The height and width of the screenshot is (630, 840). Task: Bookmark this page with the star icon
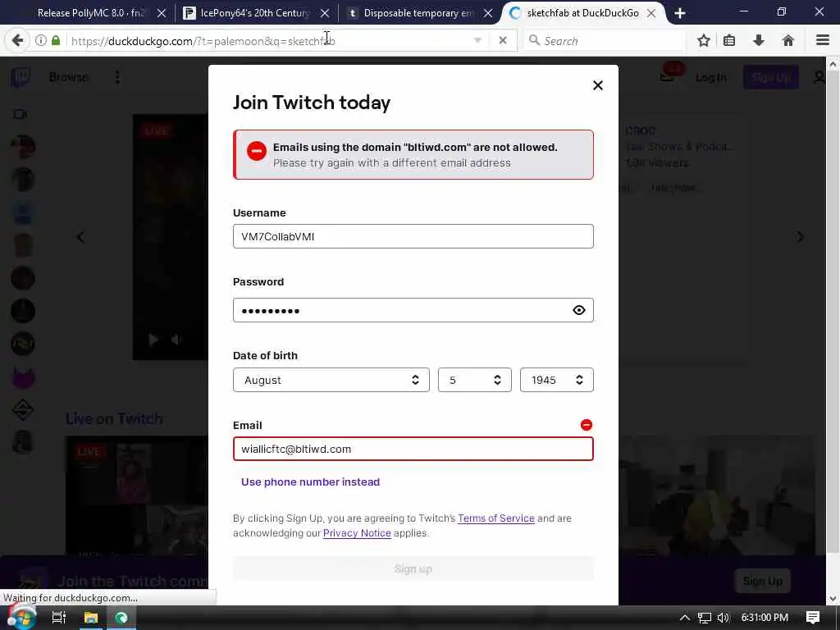tap(703, 41)
